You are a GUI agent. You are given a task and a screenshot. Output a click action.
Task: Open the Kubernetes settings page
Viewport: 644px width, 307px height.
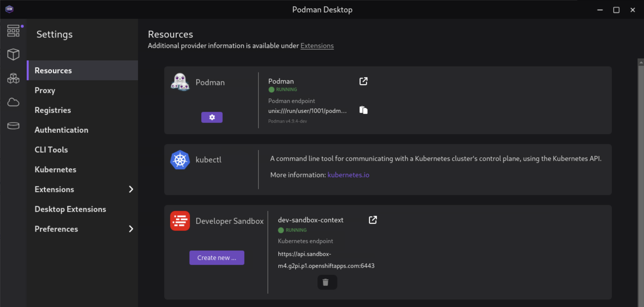83,169
